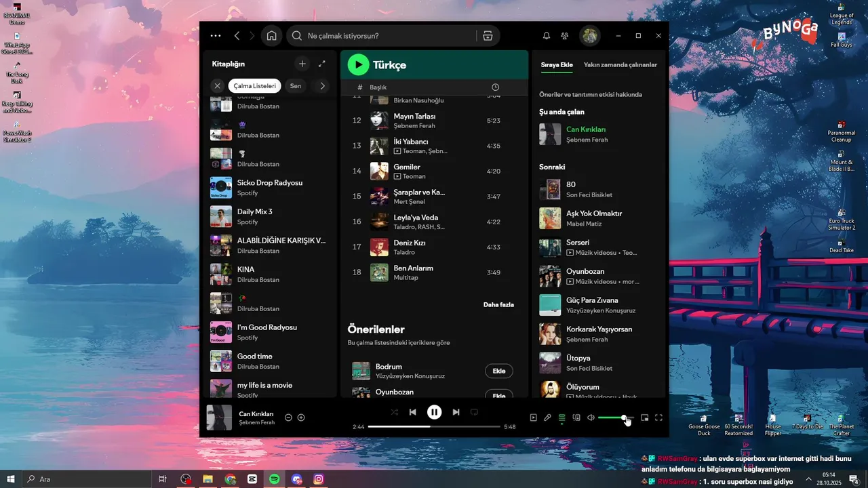Expand Kitaplığın with the arrows icon

click(322, 64)
